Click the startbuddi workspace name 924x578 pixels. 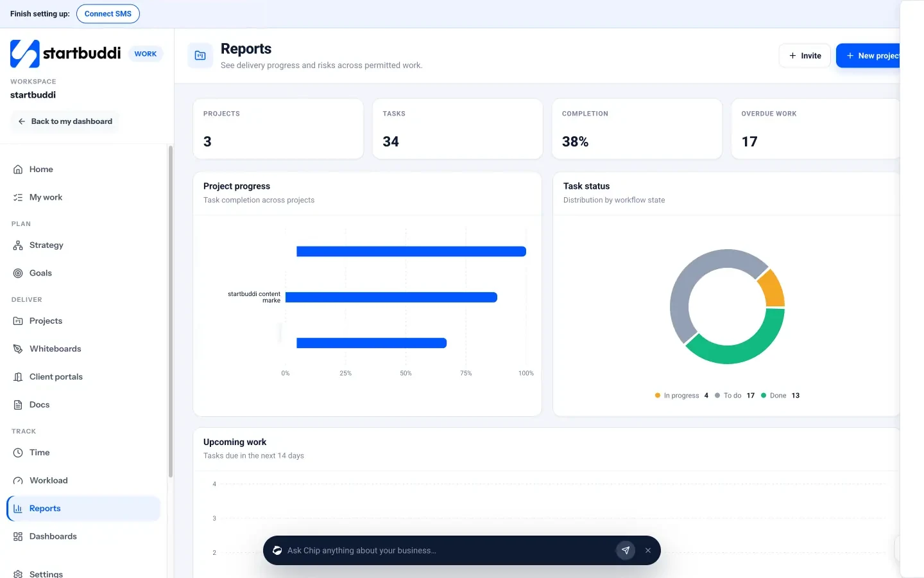(x=33, y=95)
